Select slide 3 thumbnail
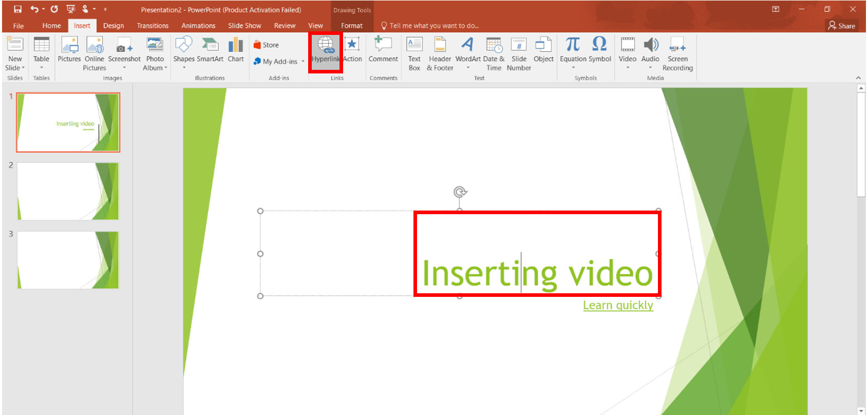 coord(68,260)
